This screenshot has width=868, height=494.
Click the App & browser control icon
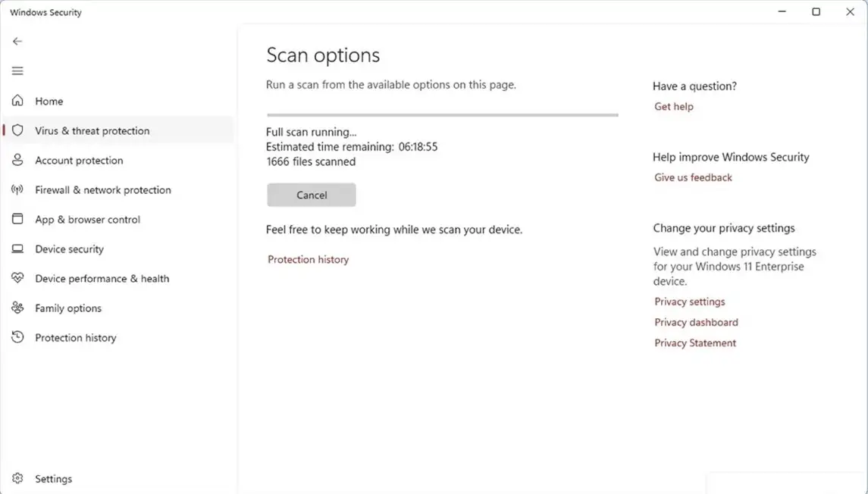17,219
